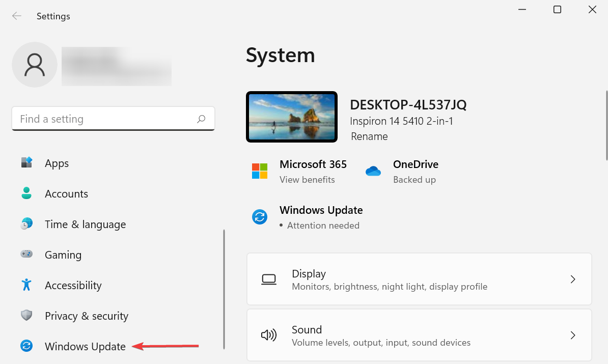Open View benefits under Microsoft 365
The height and width of the screenshot is (364, 608).
click(x=307, y=179)
